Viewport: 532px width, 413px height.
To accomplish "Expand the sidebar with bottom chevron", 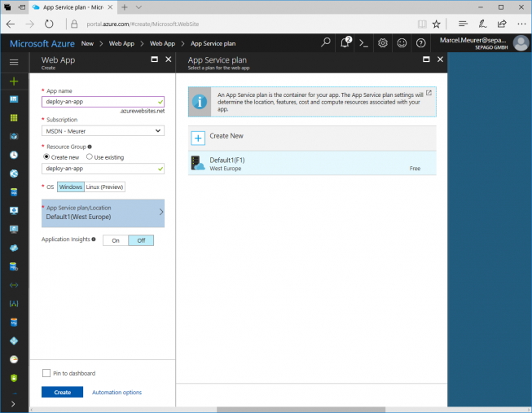I will coord(13,404).
